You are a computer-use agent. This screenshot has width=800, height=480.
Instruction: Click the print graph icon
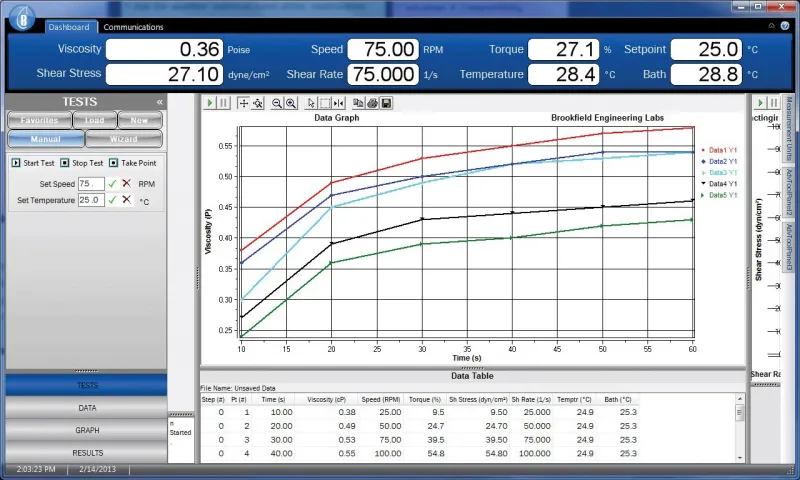pyautogui.click(x=372, y=103)
